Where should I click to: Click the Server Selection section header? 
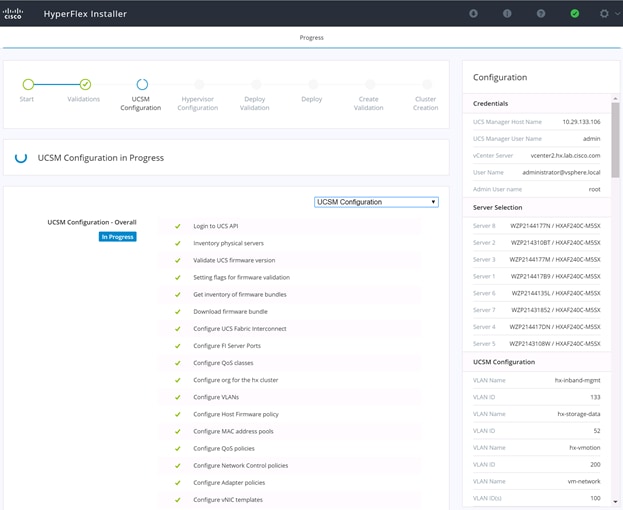click(497, 207)
